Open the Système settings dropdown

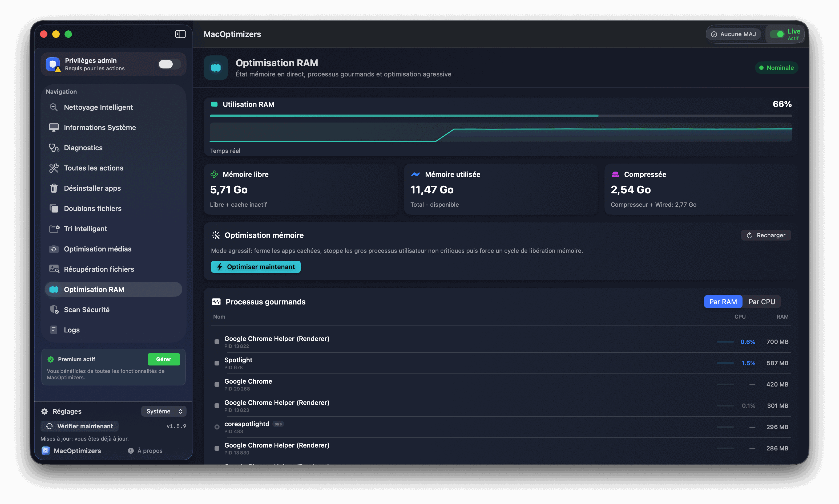(x=164, y=411)
